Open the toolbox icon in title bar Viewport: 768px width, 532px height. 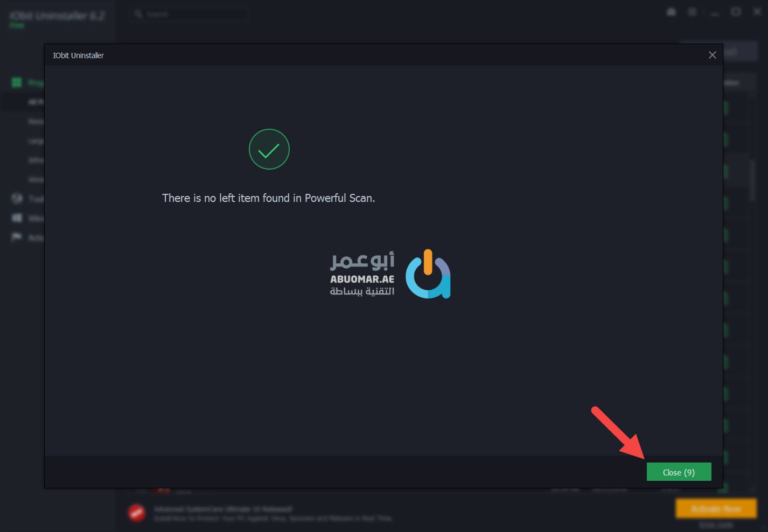tap(671, 12)
